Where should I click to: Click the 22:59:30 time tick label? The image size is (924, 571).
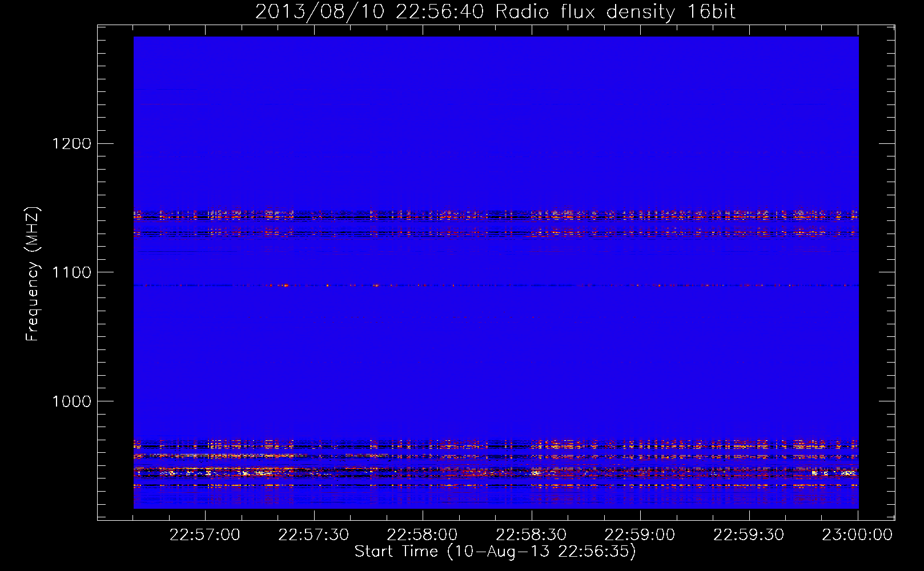(x=749, y=535)
